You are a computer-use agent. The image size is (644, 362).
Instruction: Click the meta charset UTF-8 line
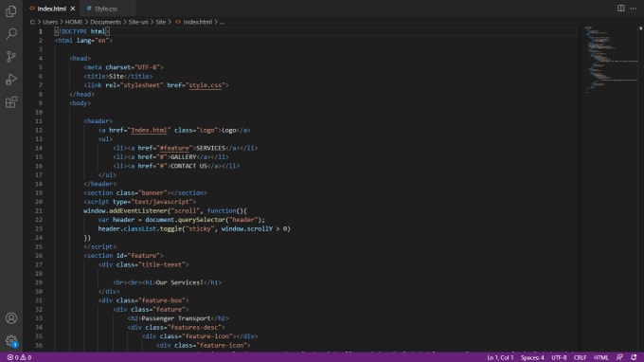tap(123, 67)
